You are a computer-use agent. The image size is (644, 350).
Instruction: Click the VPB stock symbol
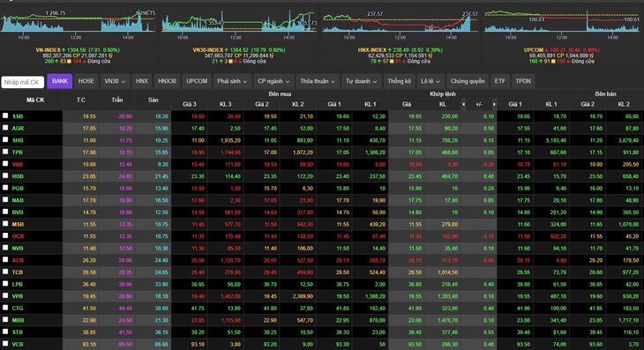[x=18, y=296]
